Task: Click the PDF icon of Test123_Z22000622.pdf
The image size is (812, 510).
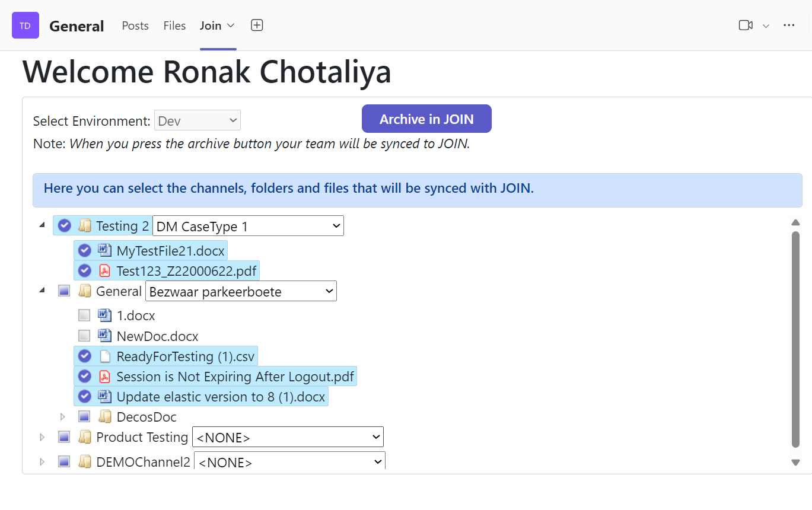Action: click(x=105, y=271)
